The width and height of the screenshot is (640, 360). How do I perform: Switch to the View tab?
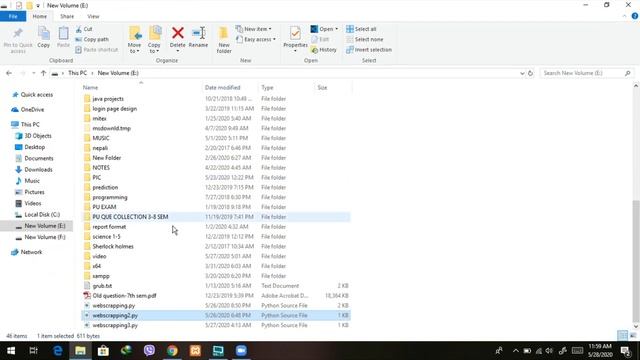coord(93,16)
